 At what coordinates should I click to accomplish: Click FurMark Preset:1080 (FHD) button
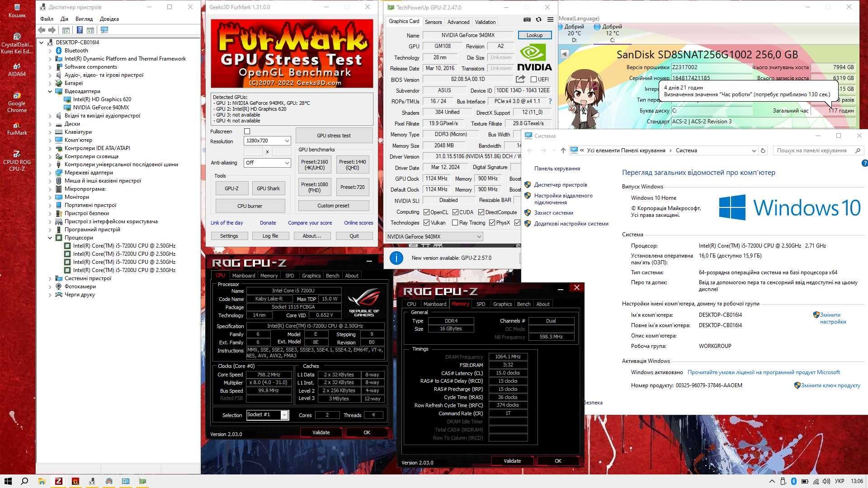[x=315, y=187]
